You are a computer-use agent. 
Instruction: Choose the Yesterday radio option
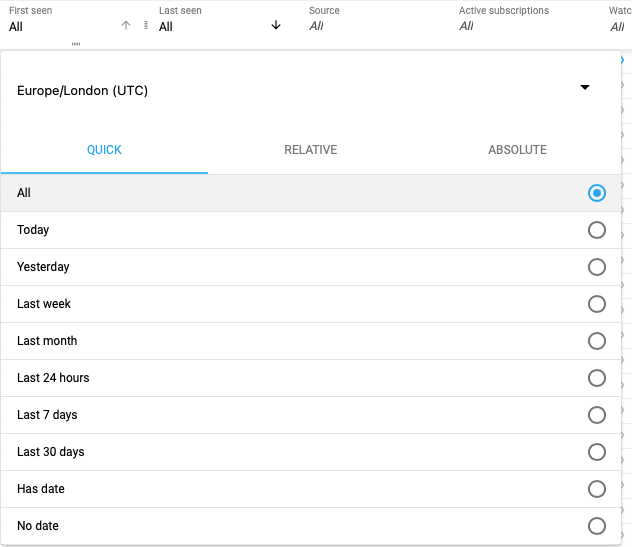coord(597,267)
